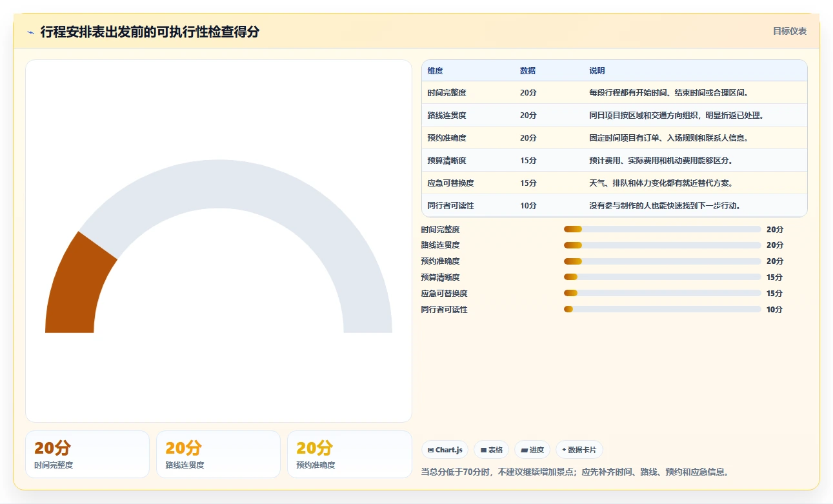Click the 进度 chip
Image resolution: width=833 pixels, height=504 pixels.
[532, 450]
